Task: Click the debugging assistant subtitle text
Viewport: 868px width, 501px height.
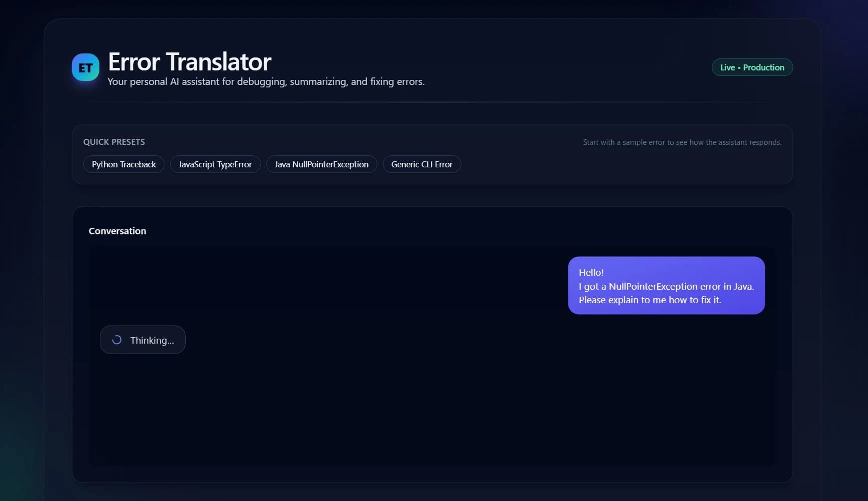Action: click(266, 81)
